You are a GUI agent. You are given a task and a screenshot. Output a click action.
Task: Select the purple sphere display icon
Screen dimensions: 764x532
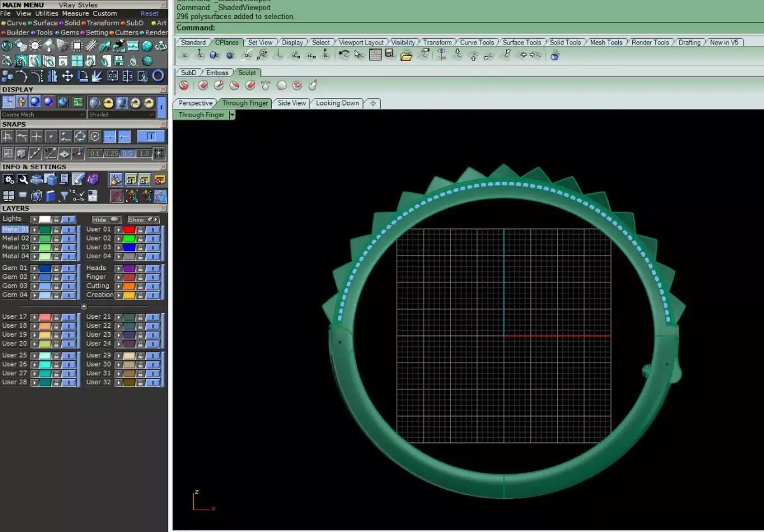[x=48, y=102]
